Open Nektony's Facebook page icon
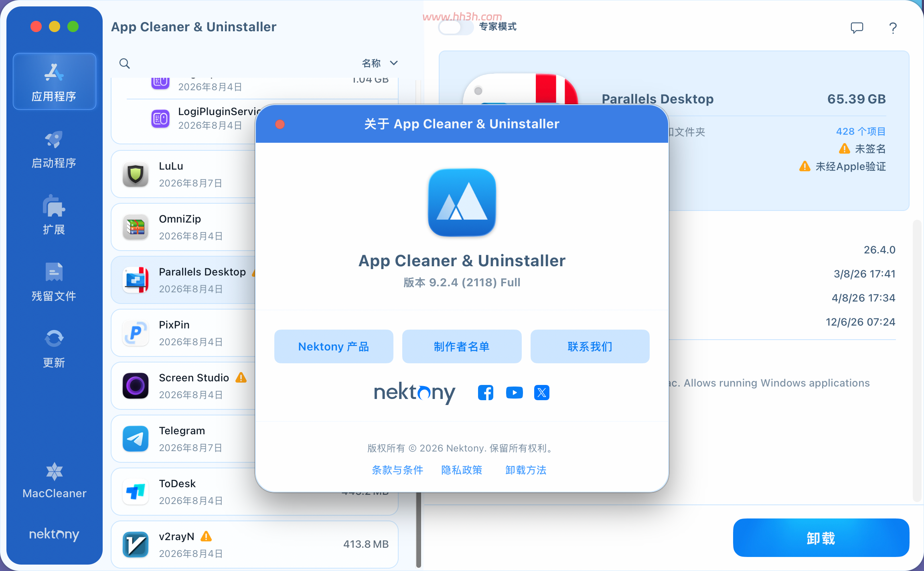 pos(486,393)
